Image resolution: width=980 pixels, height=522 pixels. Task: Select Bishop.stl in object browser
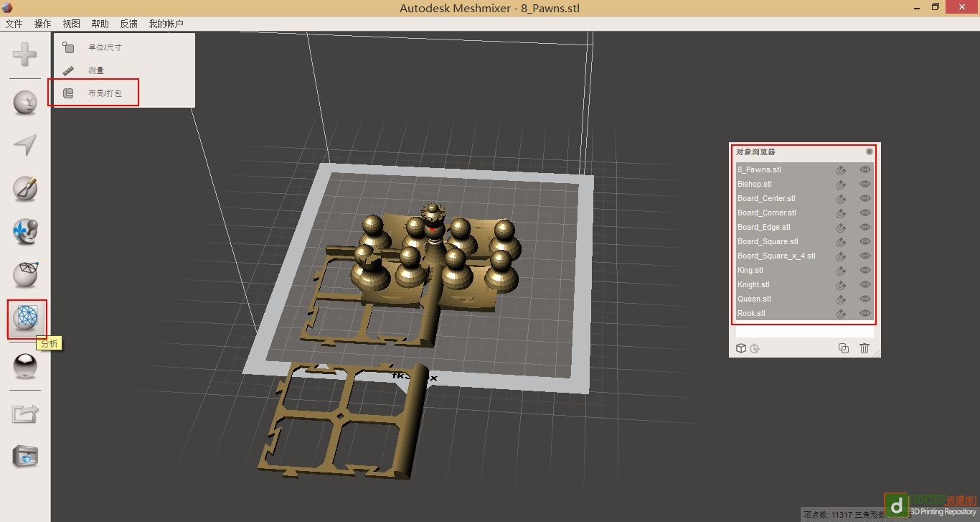point(804,184)
